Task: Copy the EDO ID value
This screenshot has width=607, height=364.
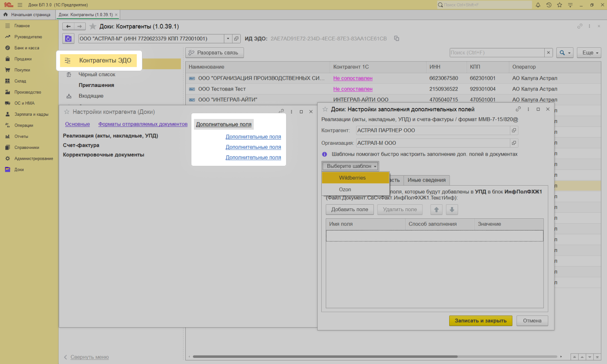Action: [x=397, y=38]
